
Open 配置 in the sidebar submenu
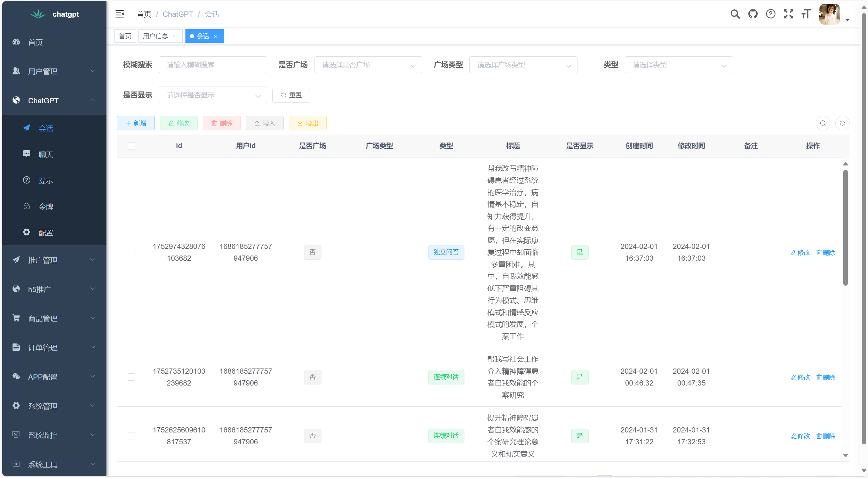[x=54, y=233]
